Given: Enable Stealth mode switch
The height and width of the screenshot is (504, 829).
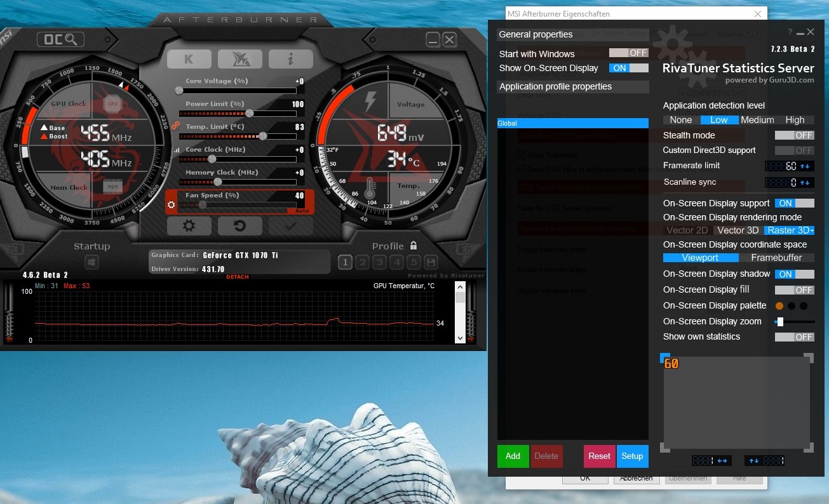Looking at the screenshot, I should [795, 135].
